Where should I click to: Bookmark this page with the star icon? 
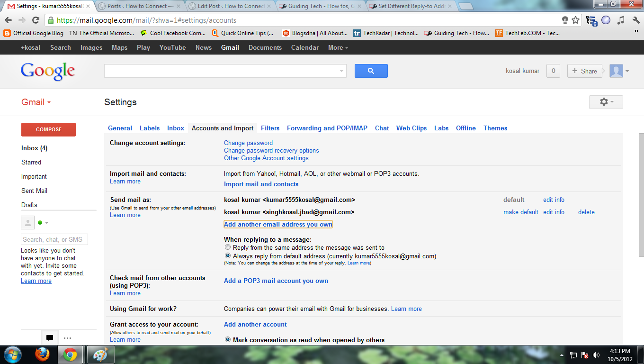tap(575, 20)
